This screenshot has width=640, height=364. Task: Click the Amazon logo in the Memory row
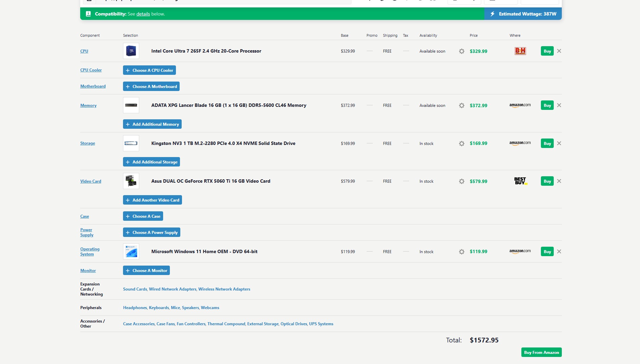pyautogui.click(x=520, y=105)
